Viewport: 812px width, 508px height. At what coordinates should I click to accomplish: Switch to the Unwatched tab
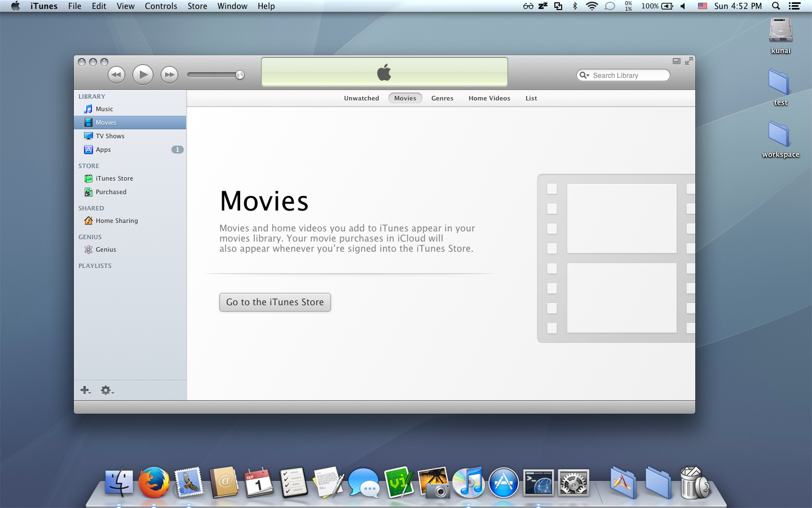point(361,98)
